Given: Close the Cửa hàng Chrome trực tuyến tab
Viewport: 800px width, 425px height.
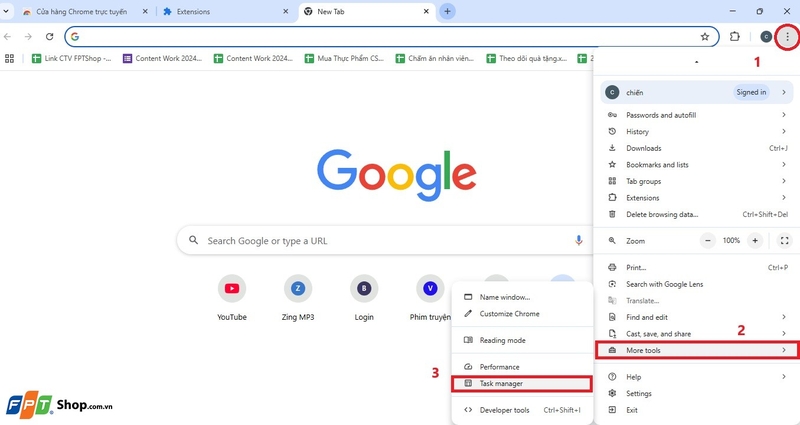Looking at the screenshot, I should 145,11.
